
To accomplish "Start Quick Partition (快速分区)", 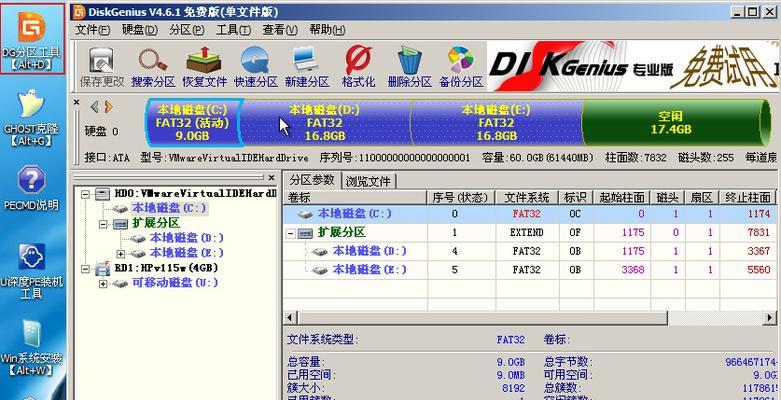I will [x=256, y=67].
